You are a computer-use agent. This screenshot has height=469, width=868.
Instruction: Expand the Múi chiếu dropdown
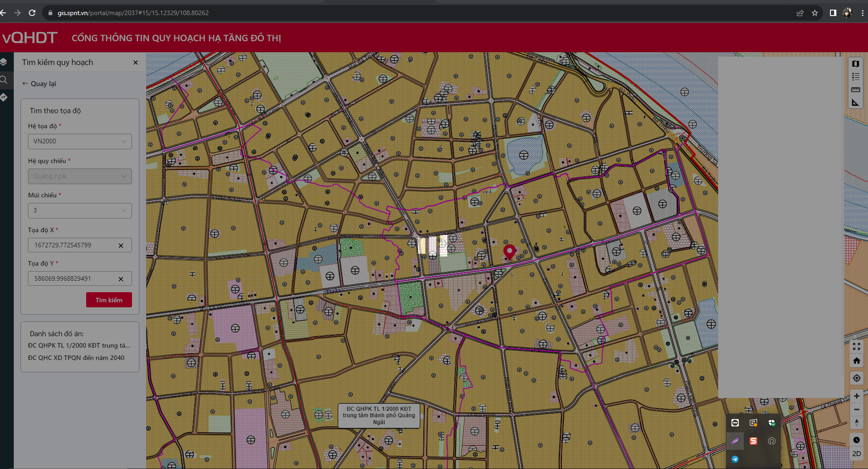click(x=80, y=210)
